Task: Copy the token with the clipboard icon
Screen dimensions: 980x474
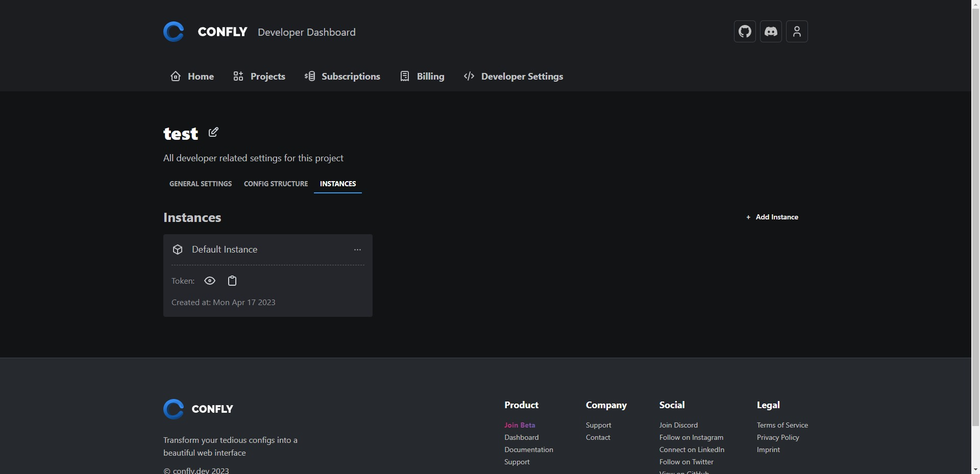Action: coord(232,281)
